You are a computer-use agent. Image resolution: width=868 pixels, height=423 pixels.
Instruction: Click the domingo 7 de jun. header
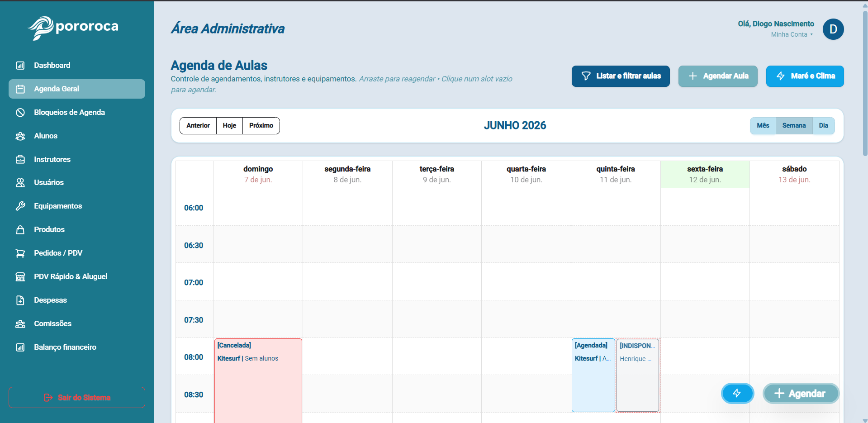tap(258, 174)
